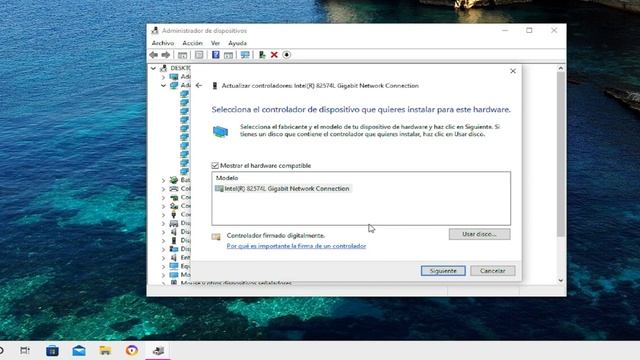The image size is (640, 360).
Task: Go back in the update driver wizard
Action: pos(199,85)
